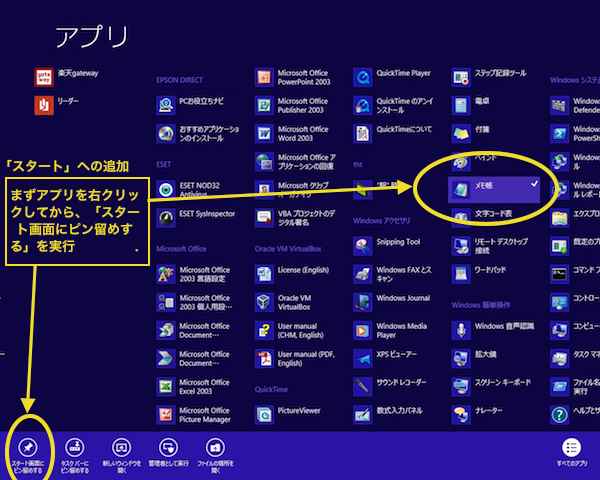Click User manual (CHM, English) label
Image resolution: width=600 pixels, height=480 pixels.
point(301,331)
